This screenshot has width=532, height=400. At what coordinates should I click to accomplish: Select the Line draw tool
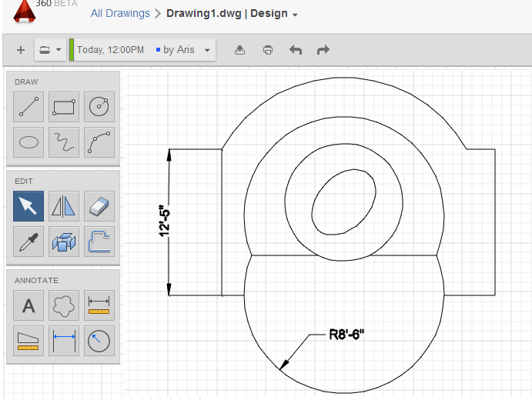tap(28, 107)
